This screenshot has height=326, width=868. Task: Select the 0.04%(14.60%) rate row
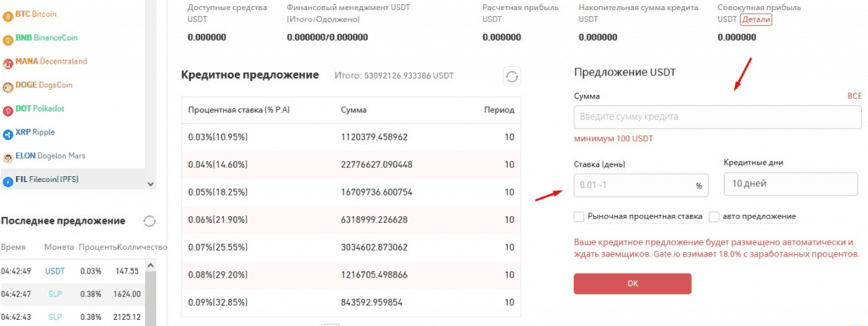(x=351, y=164)
